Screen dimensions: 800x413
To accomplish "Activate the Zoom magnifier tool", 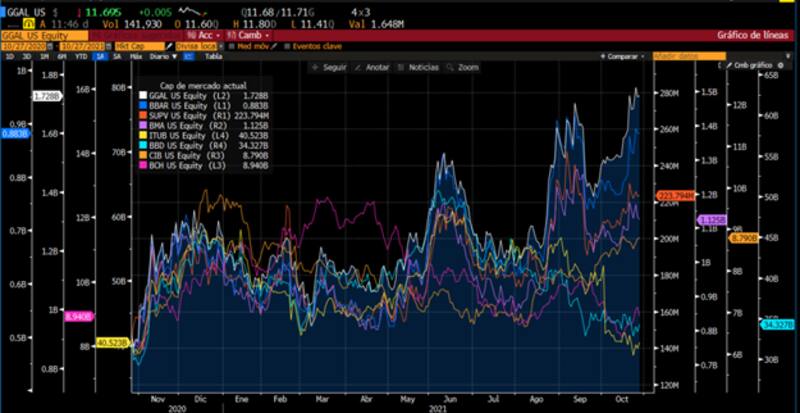I will tap(464, 66).
